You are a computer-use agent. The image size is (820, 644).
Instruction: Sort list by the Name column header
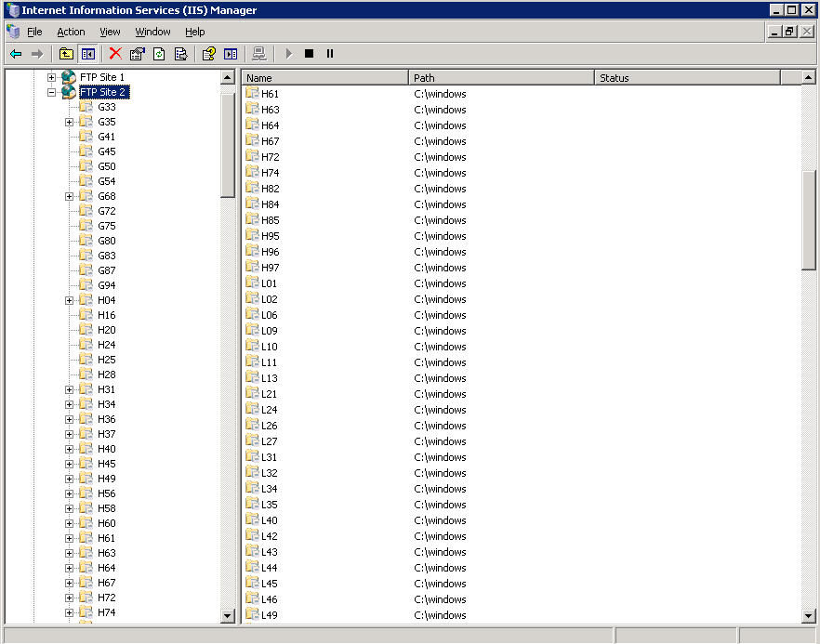324,78
